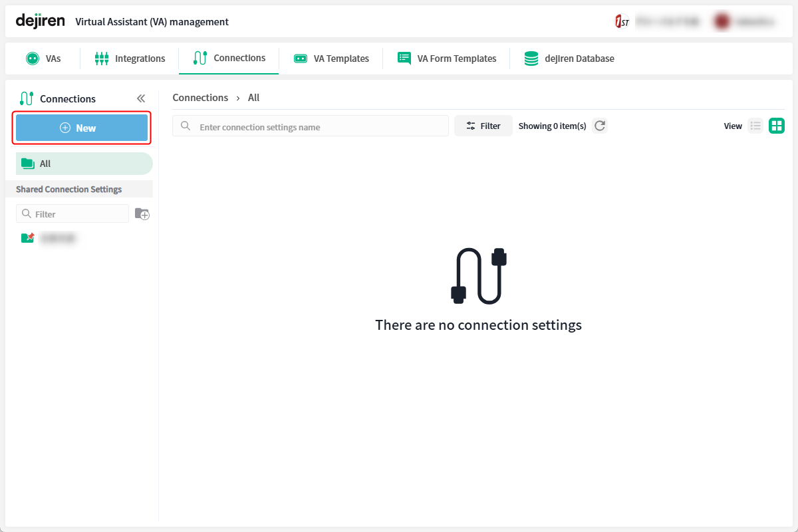Select the All folder in sidebar
This screenshot has width=798, height=532.
(x=84, y=164)
